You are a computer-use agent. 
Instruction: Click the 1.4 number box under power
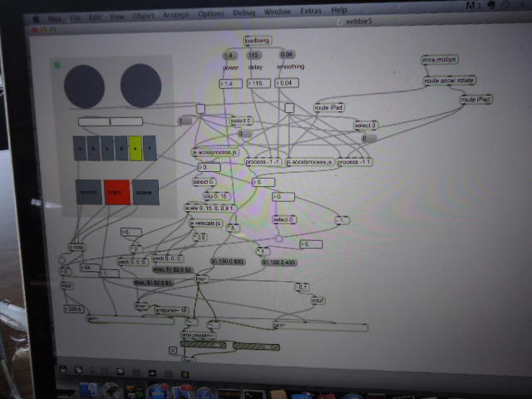point(231,83)
